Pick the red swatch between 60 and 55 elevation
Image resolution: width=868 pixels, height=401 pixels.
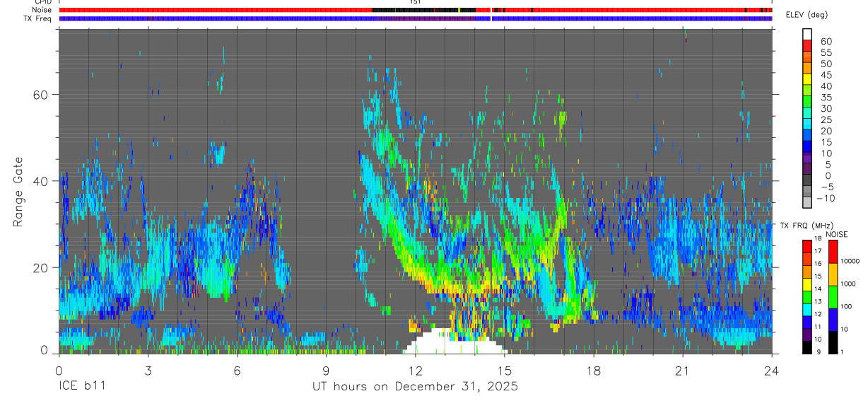click(807, 45)
